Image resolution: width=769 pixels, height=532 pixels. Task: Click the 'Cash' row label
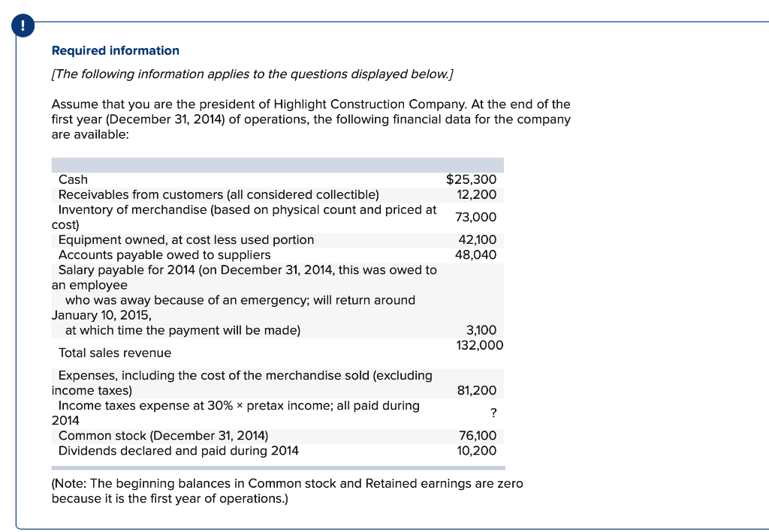73,179
